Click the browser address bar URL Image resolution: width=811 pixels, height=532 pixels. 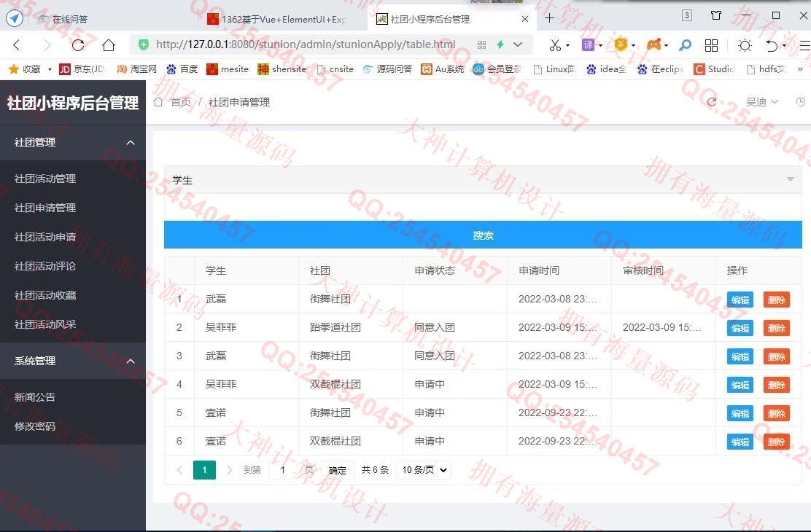305,44
